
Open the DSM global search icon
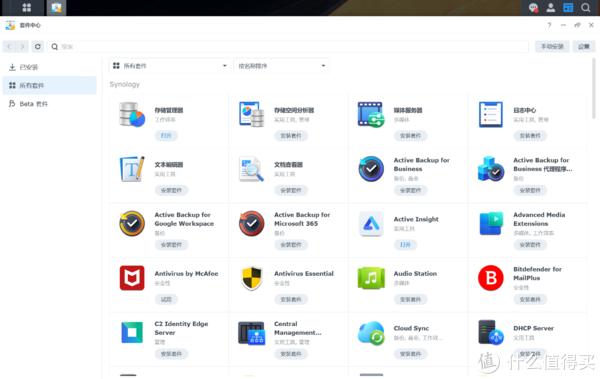point(585,8)
